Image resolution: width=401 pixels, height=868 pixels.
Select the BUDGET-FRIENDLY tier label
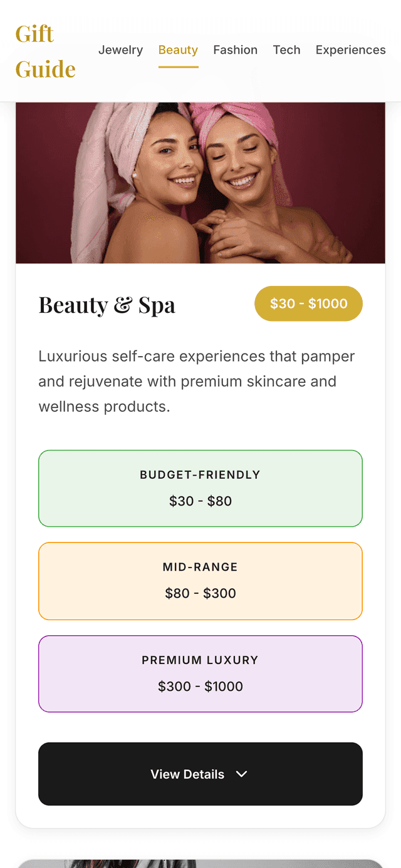(x=200, y=475)
